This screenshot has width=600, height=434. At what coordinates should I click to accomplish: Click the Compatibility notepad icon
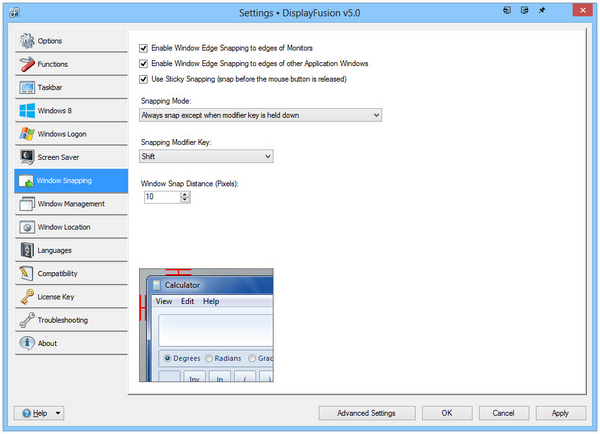[x=27, y=274]
